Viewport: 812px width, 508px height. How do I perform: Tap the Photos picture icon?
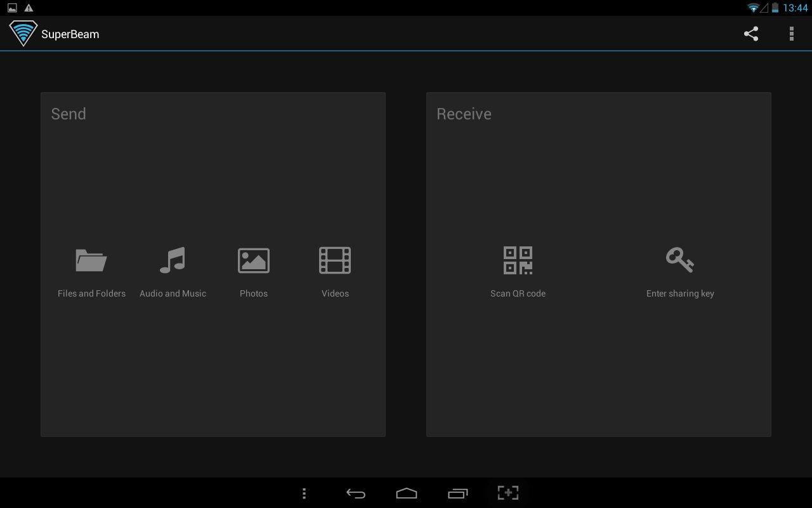coord(254,260)
